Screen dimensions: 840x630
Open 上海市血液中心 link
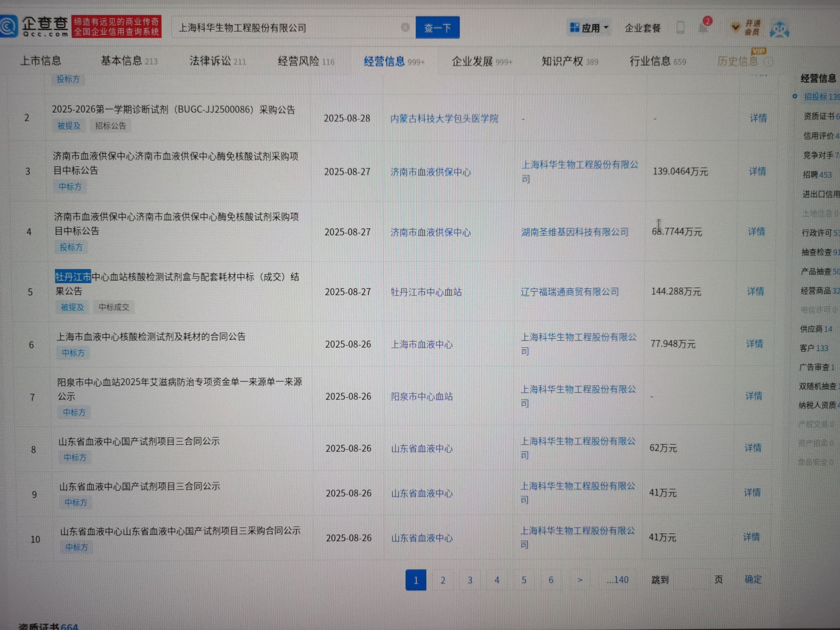tap(421, 344)
